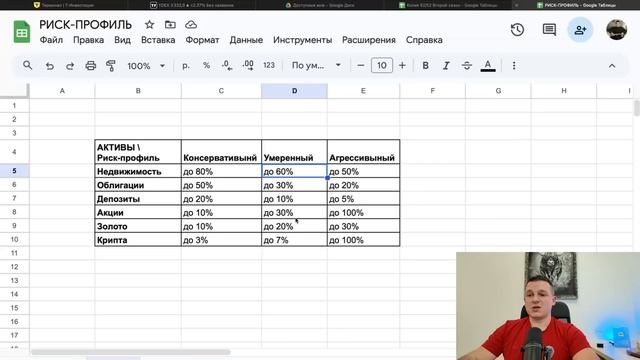Format as currency in rubles
This screenshot has width=640, height=360.
click(186, 66)
